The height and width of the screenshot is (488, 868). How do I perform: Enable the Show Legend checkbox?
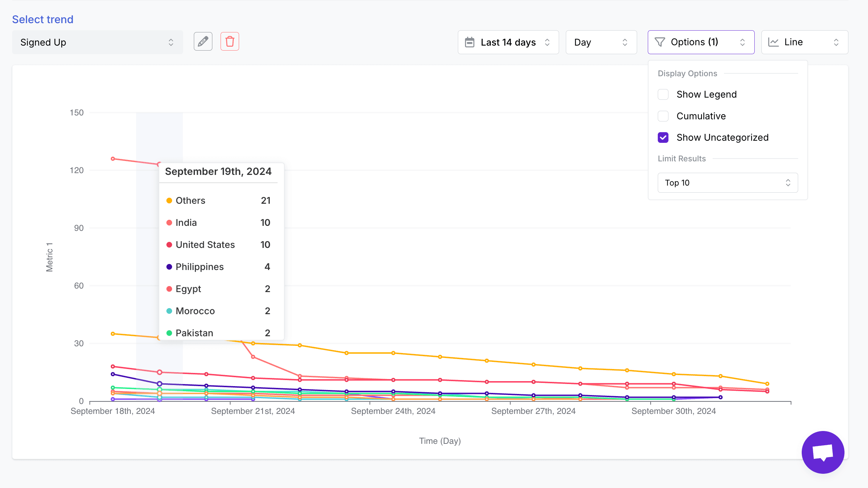663,94
